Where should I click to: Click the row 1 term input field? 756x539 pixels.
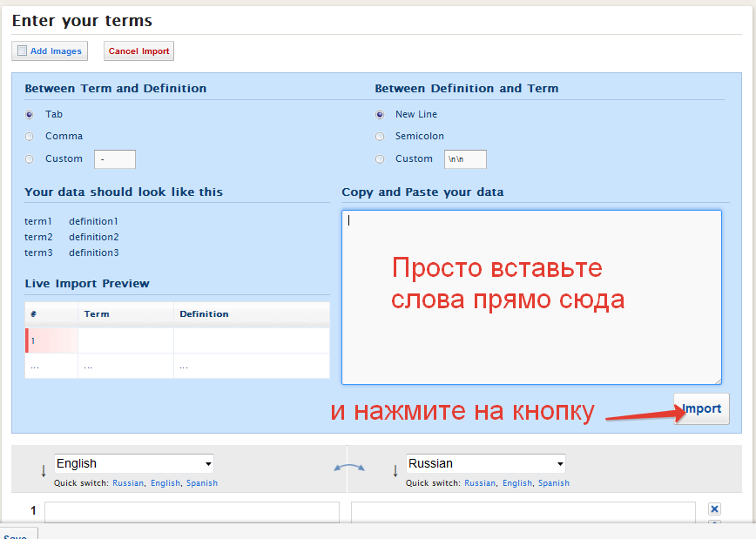pyautogui.click(x=192, y=512)
